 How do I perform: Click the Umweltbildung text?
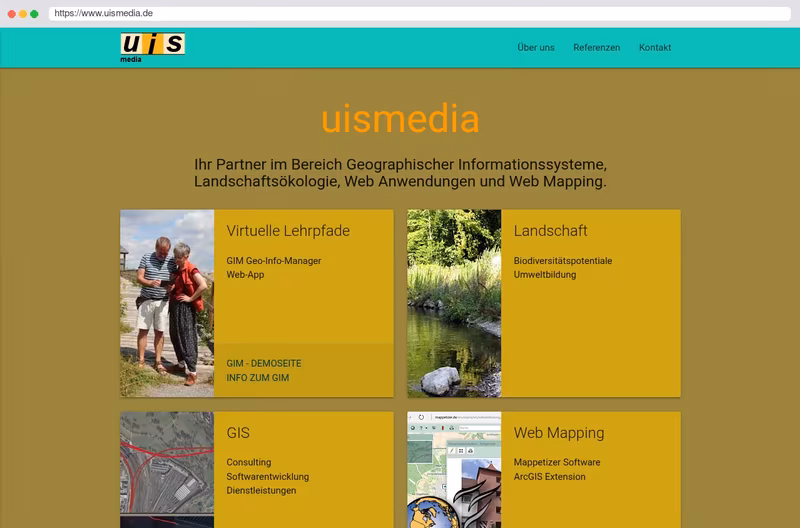544,274
